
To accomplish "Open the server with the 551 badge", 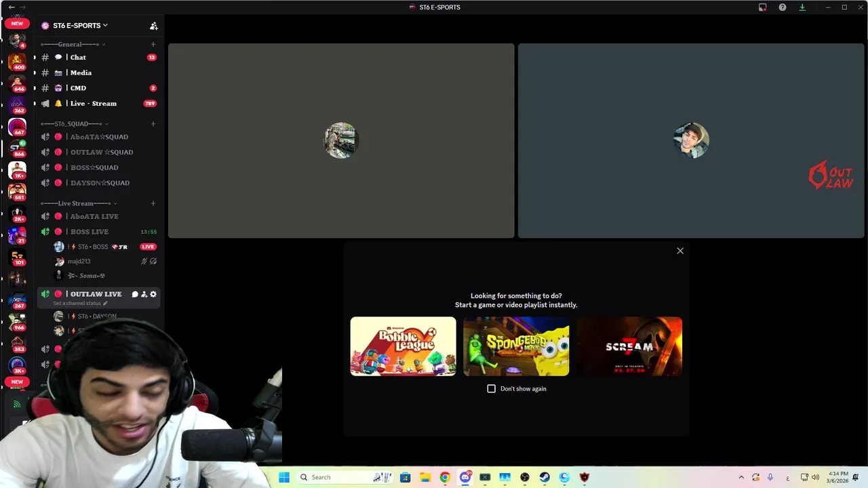I will tap(17, 191).
